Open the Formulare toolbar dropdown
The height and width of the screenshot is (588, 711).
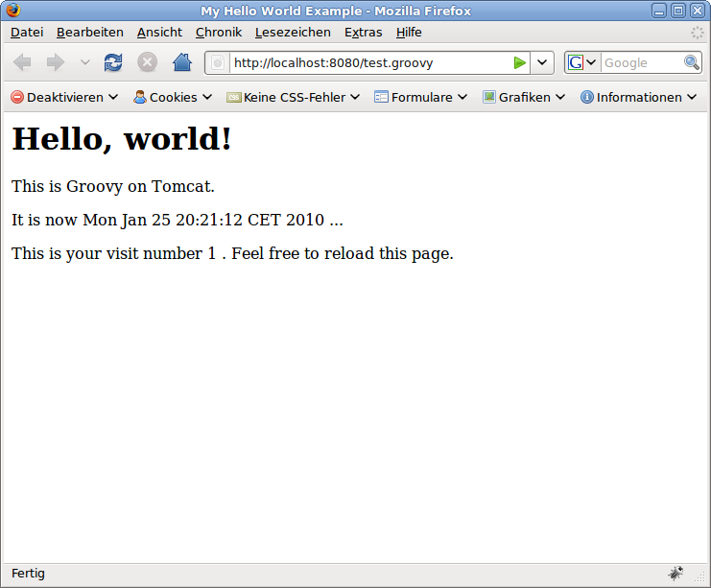click(x=421, y=97)
